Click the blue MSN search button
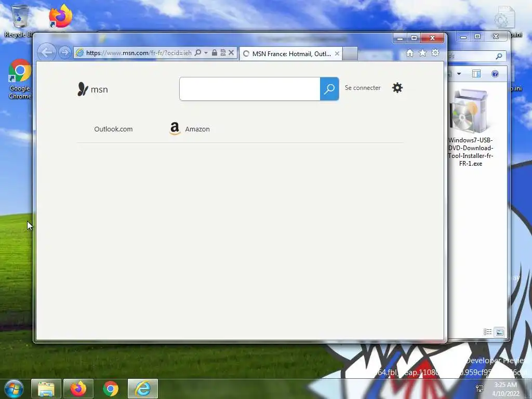Image resolution: width=532 pixels, height=399 pixels. point(329,89)
